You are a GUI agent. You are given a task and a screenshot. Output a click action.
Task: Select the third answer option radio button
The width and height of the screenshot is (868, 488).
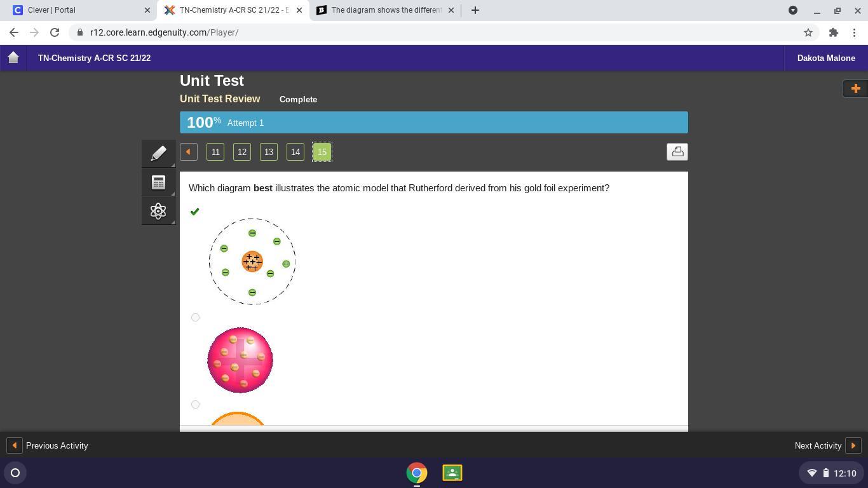pyautogui.click(x=195, y=405)
